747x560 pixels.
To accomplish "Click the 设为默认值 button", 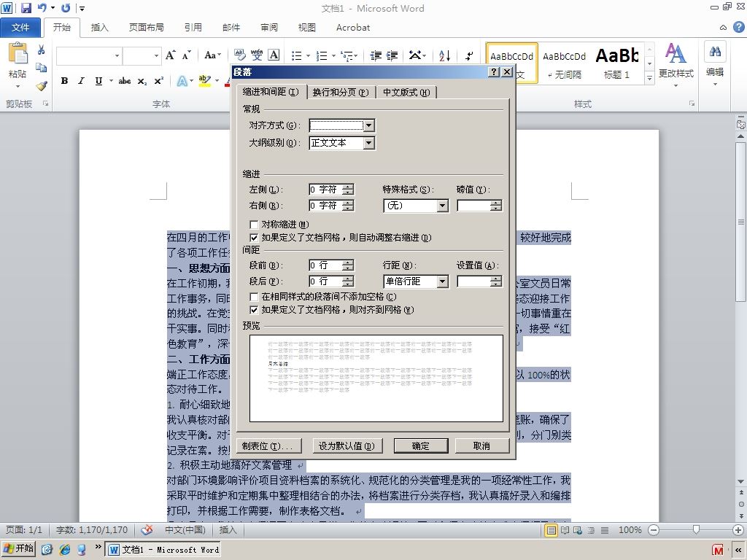I will (347, 446).
